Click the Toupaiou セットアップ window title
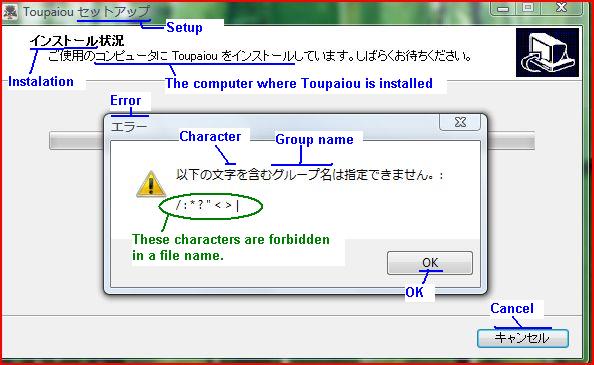This screenshot has width=594, height=365. tap(87, 12)
